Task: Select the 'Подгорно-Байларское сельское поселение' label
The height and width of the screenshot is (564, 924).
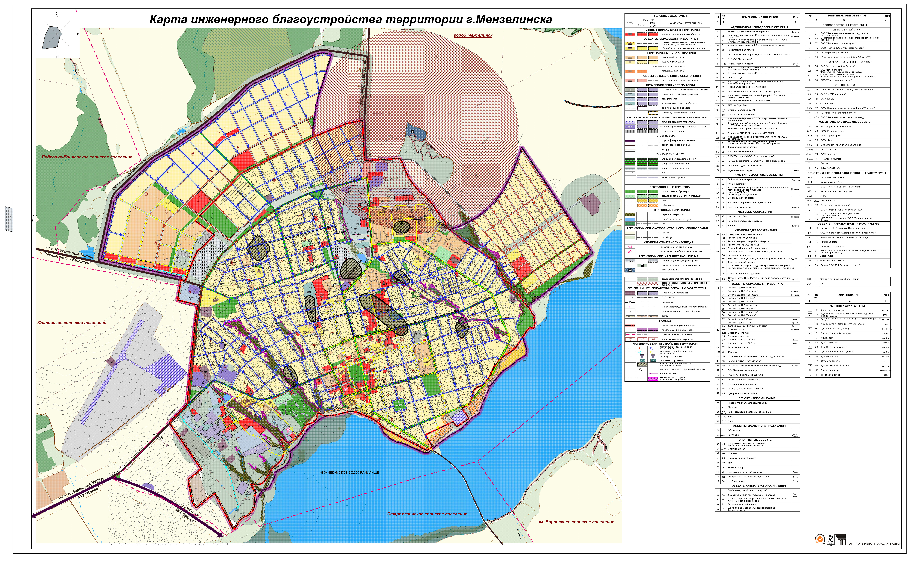Action: [87, 157]
